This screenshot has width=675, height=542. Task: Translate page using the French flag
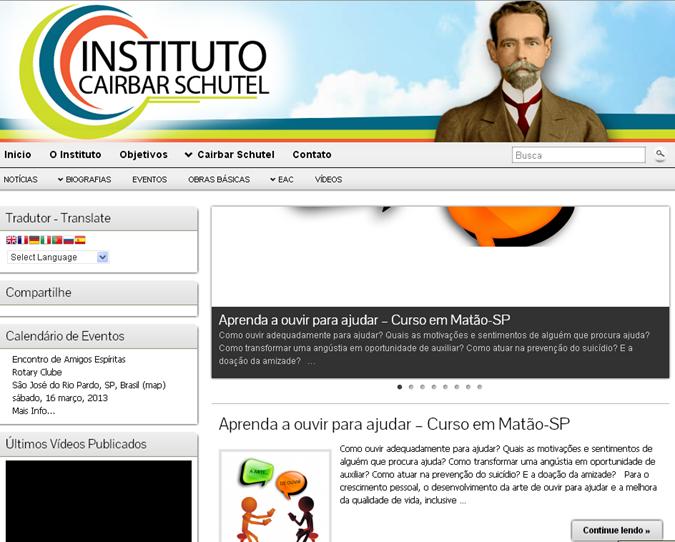tap(23, 240)
